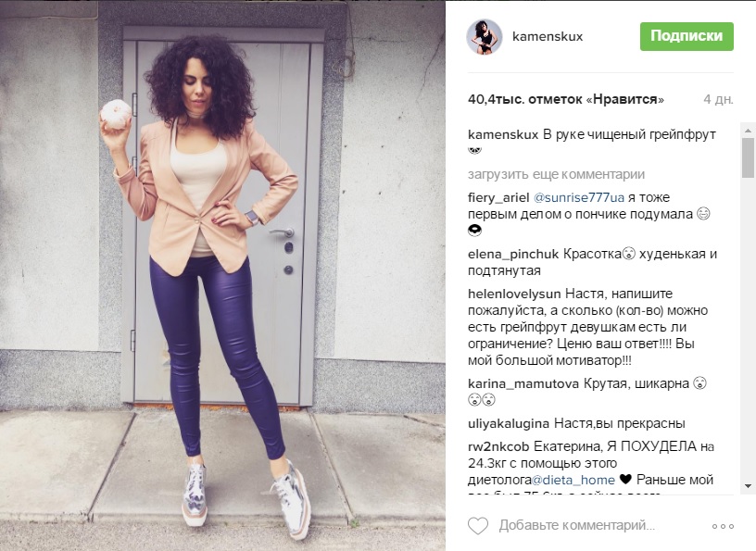
Task: Load more comments via загрузить еще комментарии
Action: click(x=556, y=174)
